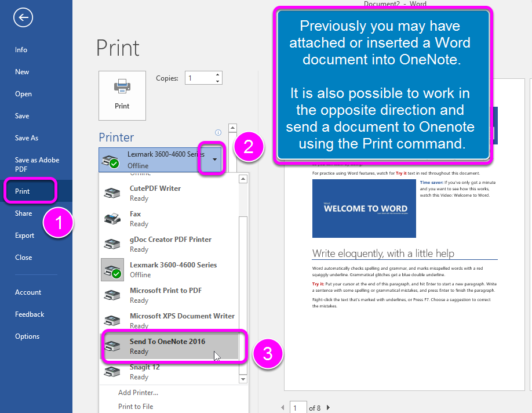The width and height of the screenshot is (532, 413).
Task: Click the XPS Document Writer icon
Action: tap(112, 321)
